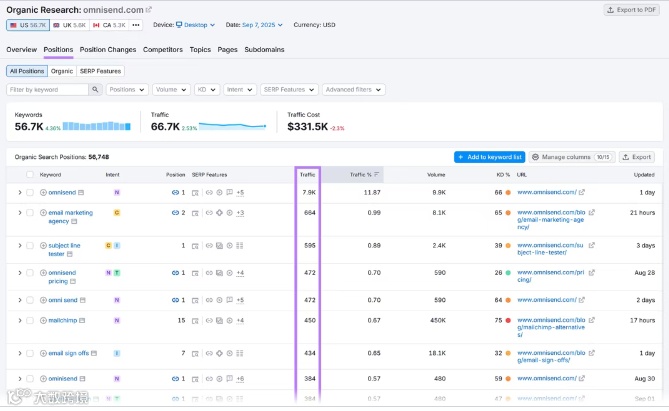669x411 pixels.
Task: Click +3 more SERP features in email marketing agency row
Action: pos(240,213)
